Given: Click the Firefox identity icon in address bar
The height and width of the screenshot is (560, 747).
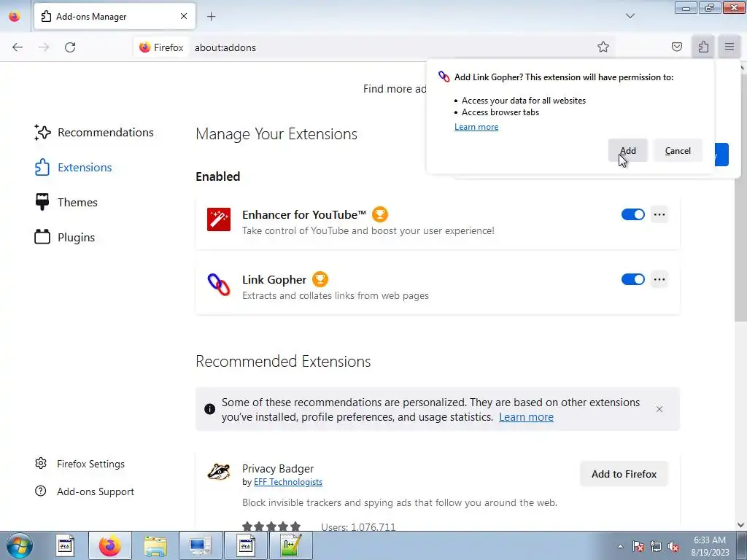Looking at the screenshot, I should 161,47.
